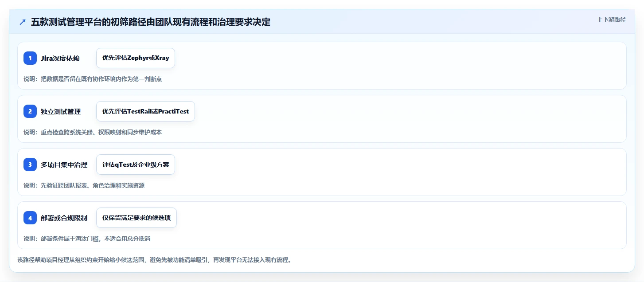Viewport: 644px width, 282px height.
Task: Click the 评估qTest及企业级方案 button
Action: [x=136, y=164]
